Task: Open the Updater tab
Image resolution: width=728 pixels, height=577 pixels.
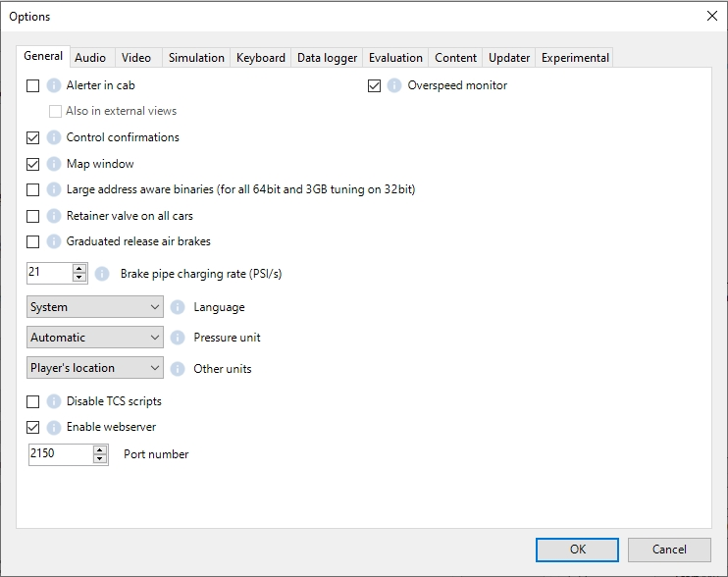Action: (x=509, y=58)
